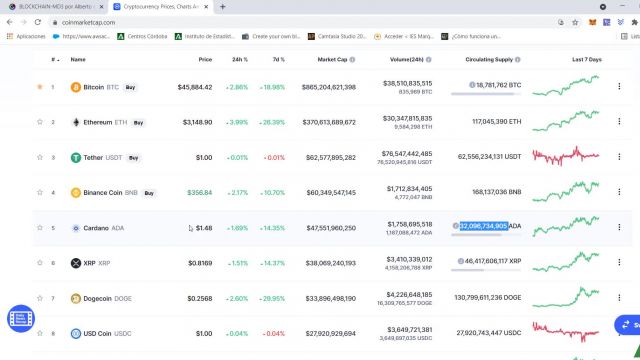Open XRP row more options menu
The image size is (640, 360).
(x=619, y=262)
